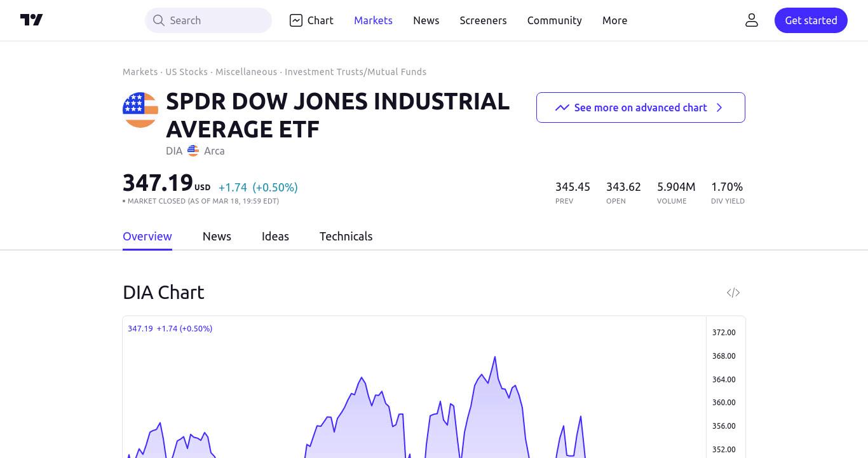Click the magnifier icon in the search box
The image size is (868, 458).
(x=159, y=20)
